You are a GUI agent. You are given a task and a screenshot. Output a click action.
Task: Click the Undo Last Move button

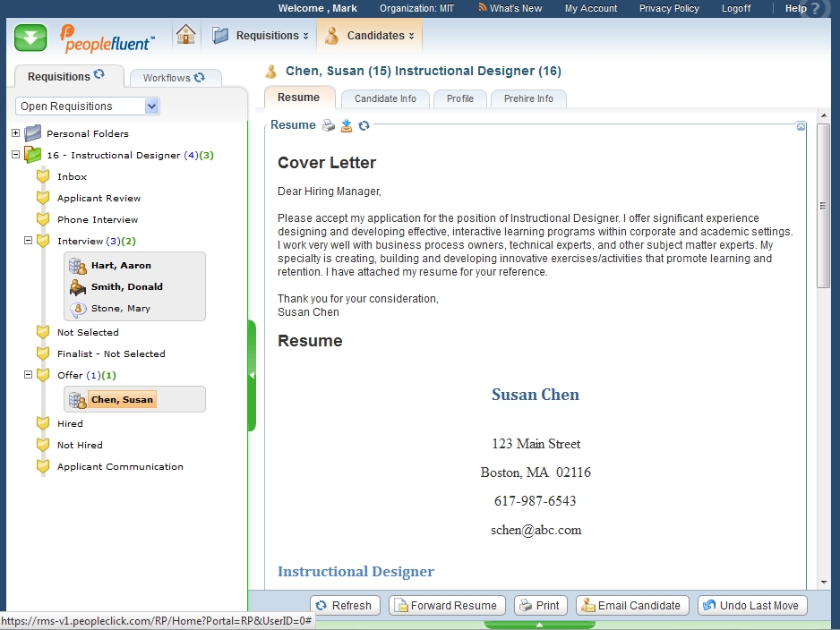[752, 606]
